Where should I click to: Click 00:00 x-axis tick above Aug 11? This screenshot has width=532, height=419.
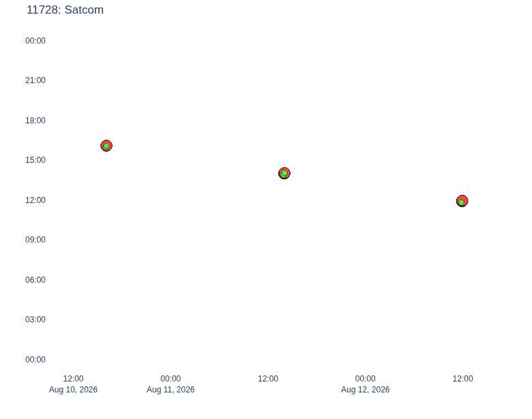(x=171, y=379)
